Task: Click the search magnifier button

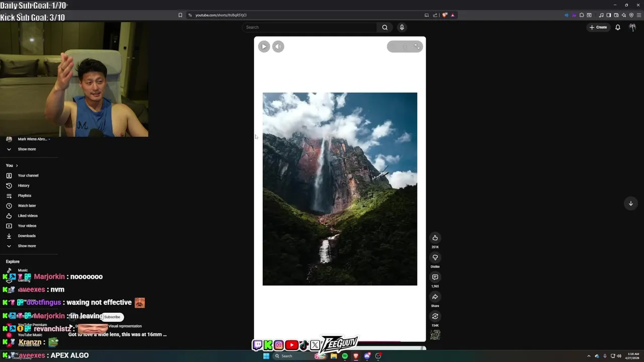Action: 385,27
